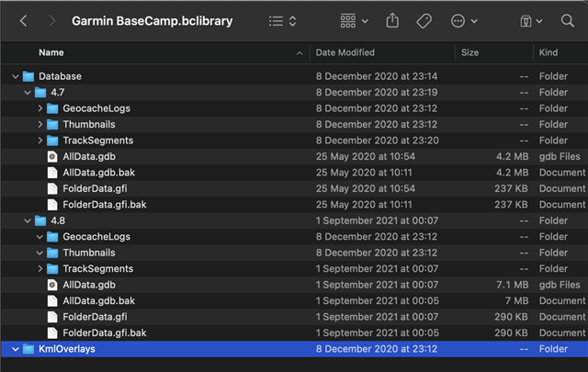Sort by the Date Modified column
588x372 pixels.
coord(345,52)
